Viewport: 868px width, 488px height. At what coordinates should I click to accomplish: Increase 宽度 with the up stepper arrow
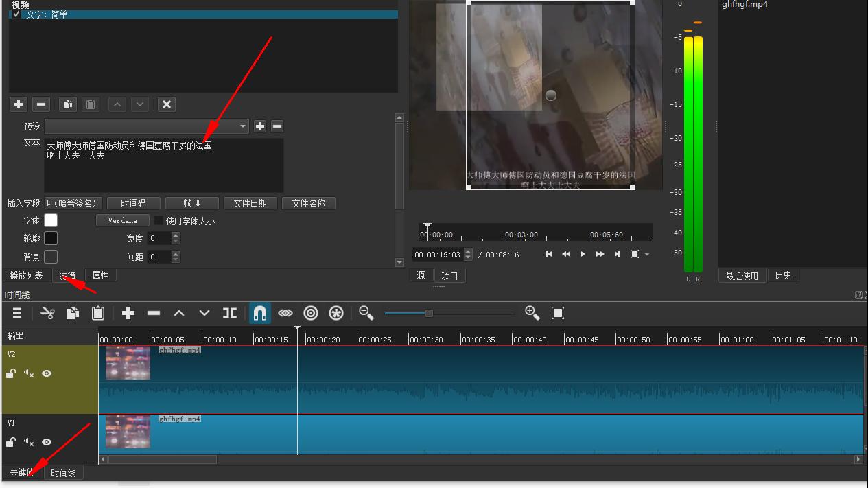click(176, 234)
